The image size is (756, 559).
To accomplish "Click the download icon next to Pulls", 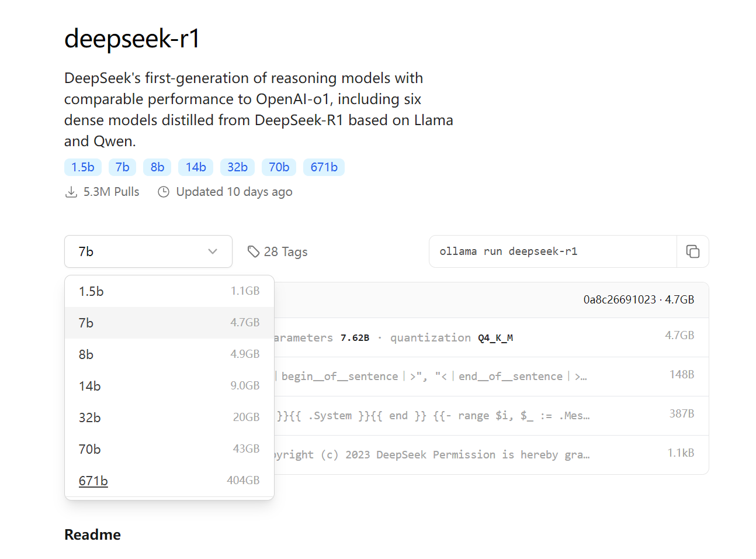I will (x=71, y=192).
